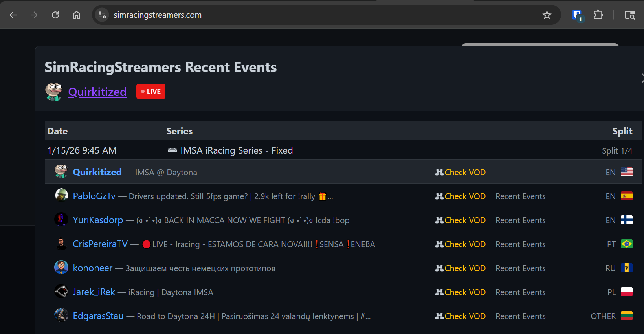Image resolution: width=644 pixels, height=334 pixels.
Task: Click the Date column header
Action: pyautogui.click(x=57, y=131)
